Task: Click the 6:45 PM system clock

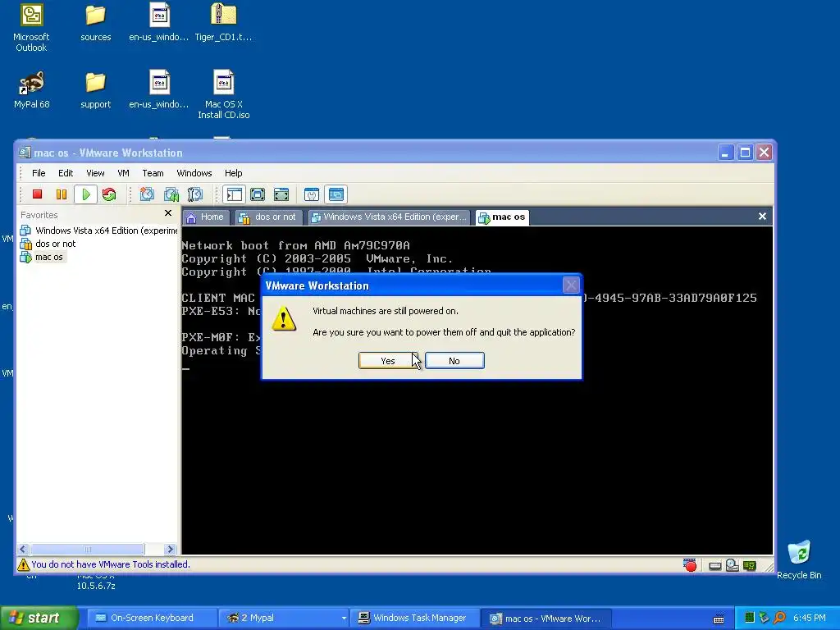Action: point(809,619)
